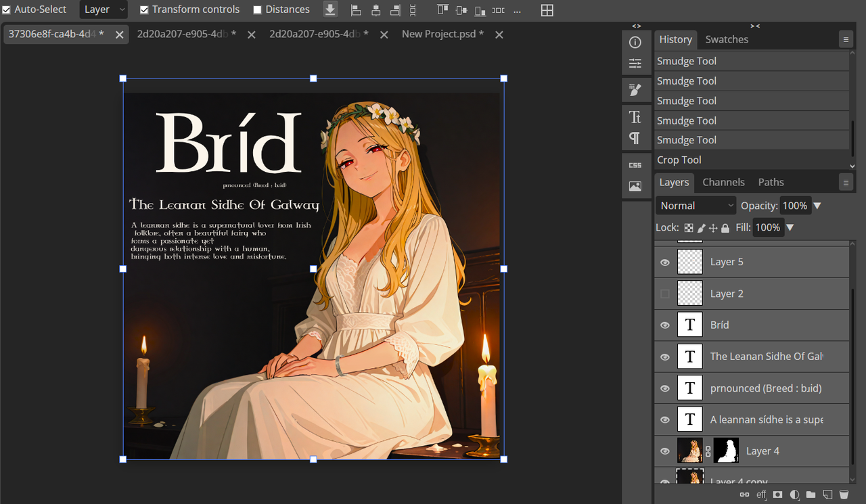Open the Layers panel menu button
The width and height of the screenshot is (866, 504).
[846, 183]
